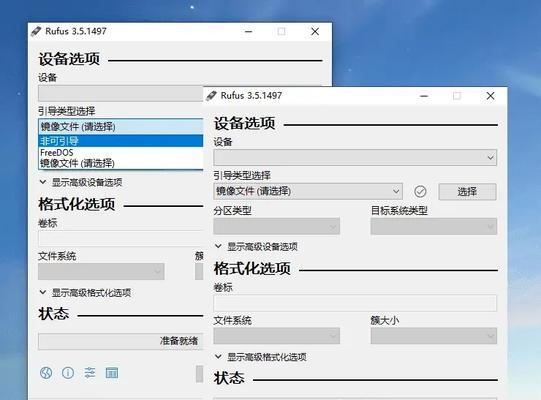Open the 设备 dropdown in front window
The width and height of the screenshot is (541, 400).
pyautogui.click(x=355, y=158)
